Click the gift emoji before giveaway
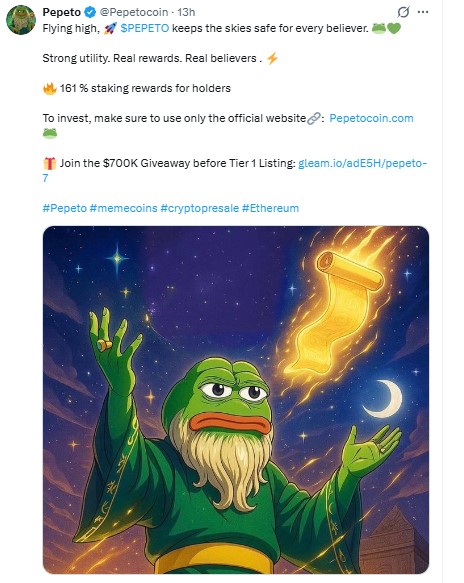This screenshot has width=464, height=583. (x=49, y=163)
